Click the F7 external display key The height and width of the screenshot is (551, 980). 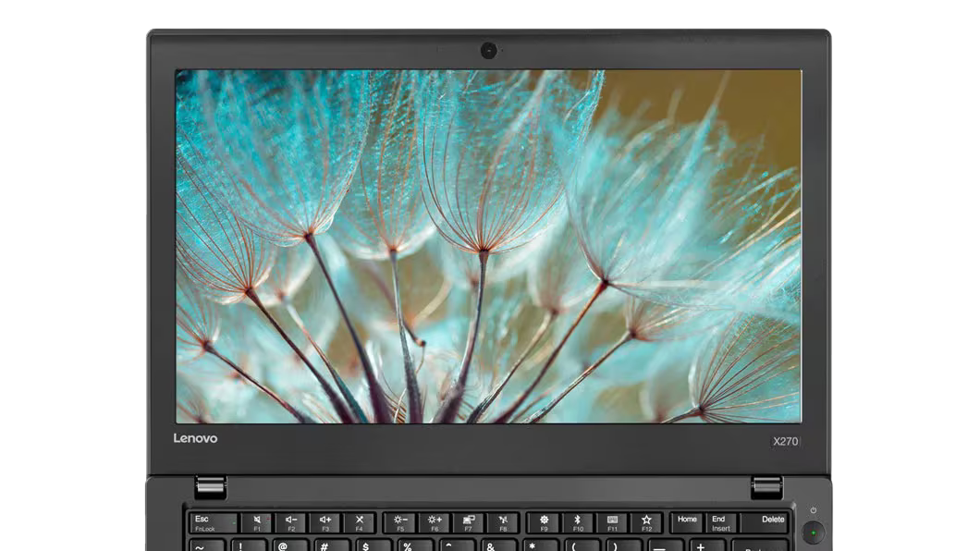(x=468, y=523)
